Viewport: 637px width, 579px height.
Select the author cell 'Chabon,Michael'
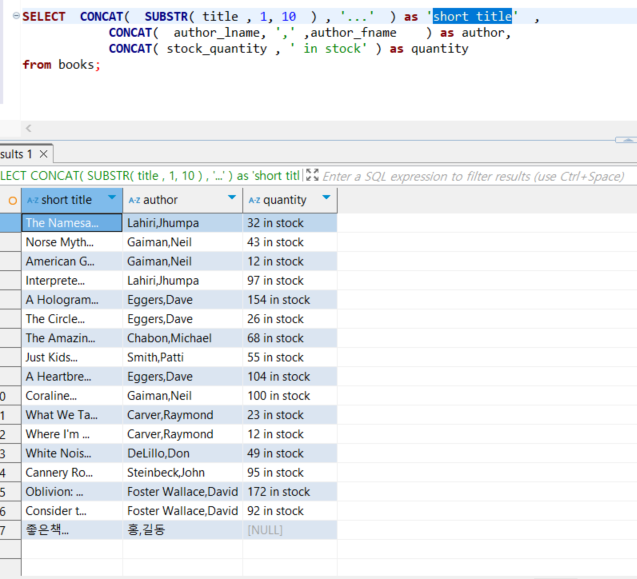pos(182,338)
